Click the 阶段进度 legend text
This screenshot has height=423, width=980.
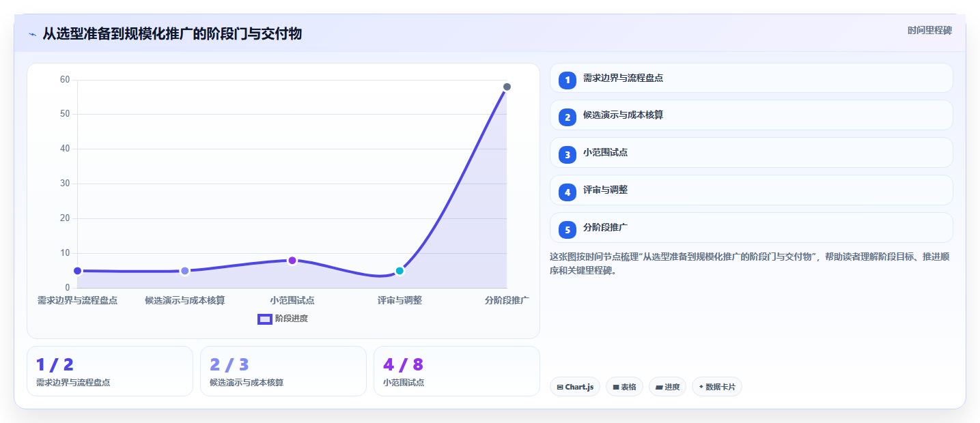click(x=292, y=319)
